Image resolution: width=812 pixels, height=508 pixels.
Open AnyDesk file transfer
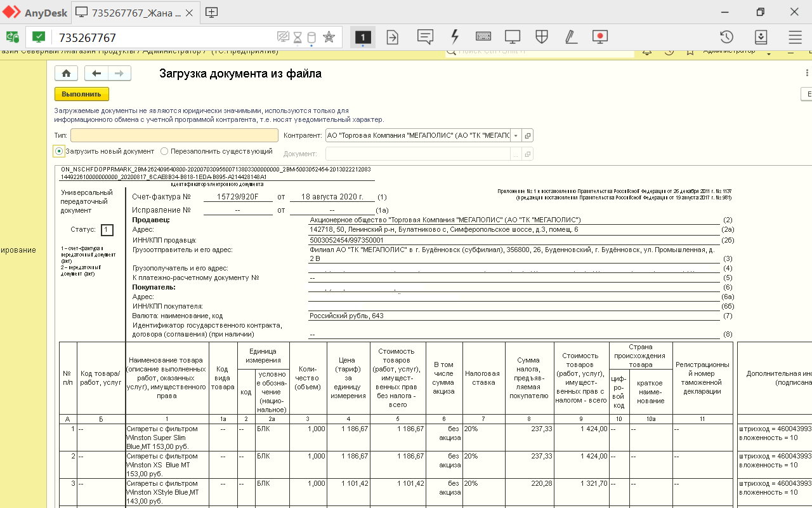pyautogui.click(x=393, y=37)
